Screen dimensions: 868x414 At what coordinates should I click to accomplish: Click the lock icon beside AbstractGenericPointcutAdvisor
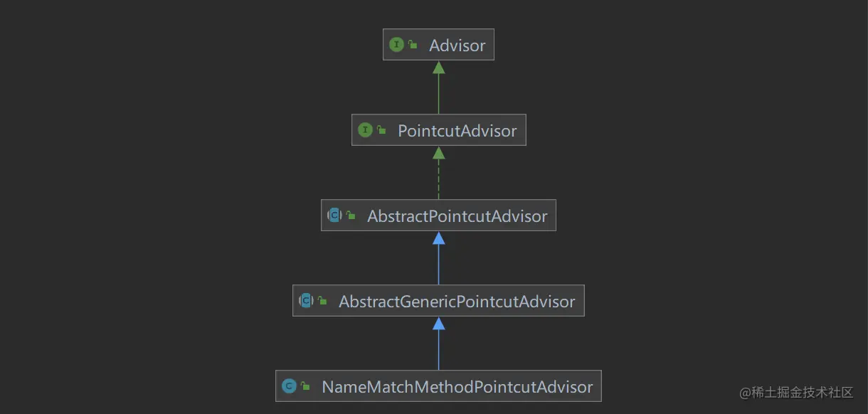point(322,302)
